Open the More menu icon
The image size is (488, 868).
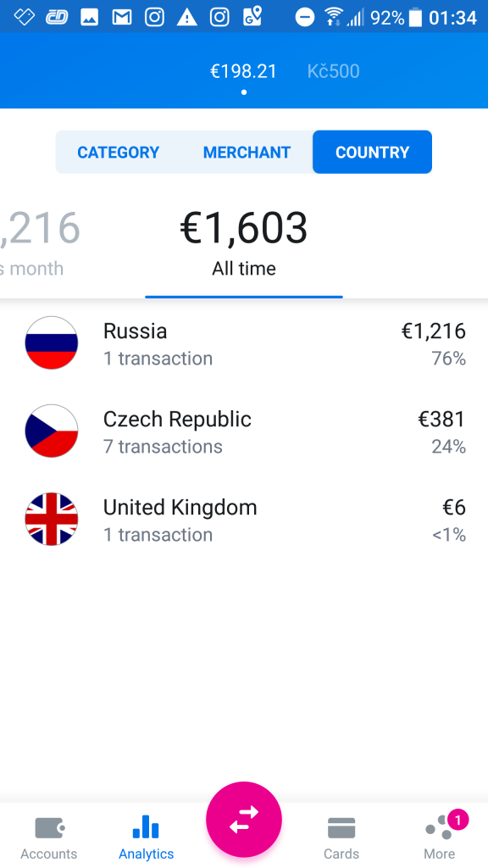pyautogui.click(x=439, y=828)
